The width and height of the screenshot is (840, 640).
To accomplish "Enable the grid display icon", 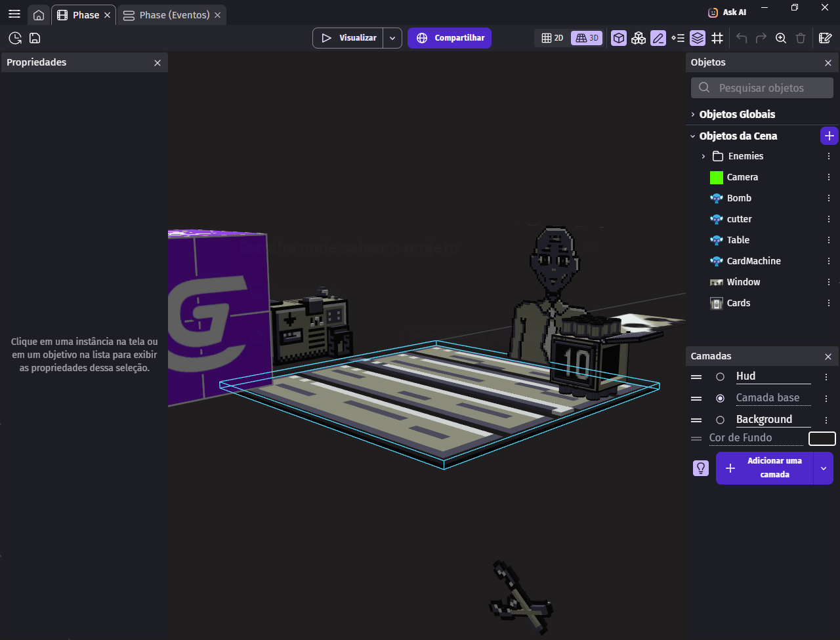I will click(x=717, y=38).
